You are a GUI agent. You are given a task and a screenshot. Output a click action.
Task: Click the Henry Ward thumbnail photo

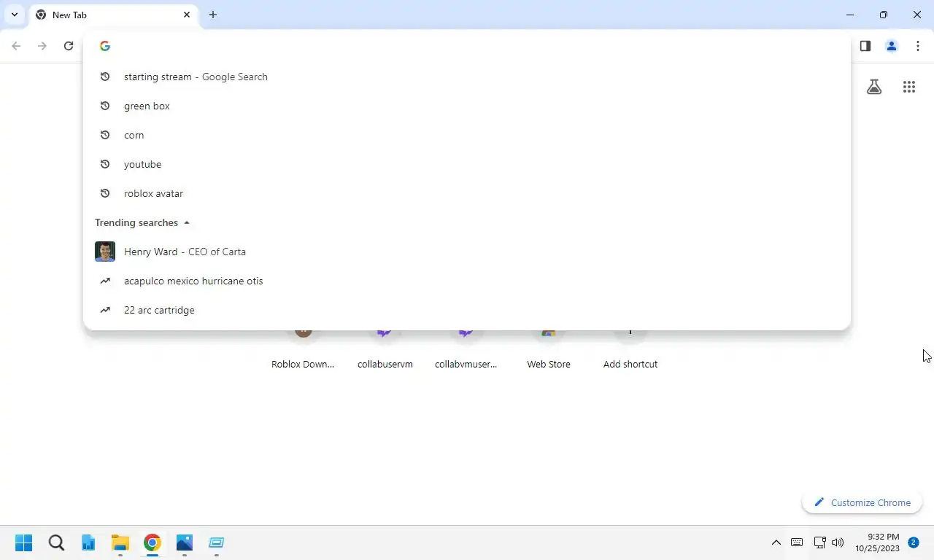pos(105,252)
